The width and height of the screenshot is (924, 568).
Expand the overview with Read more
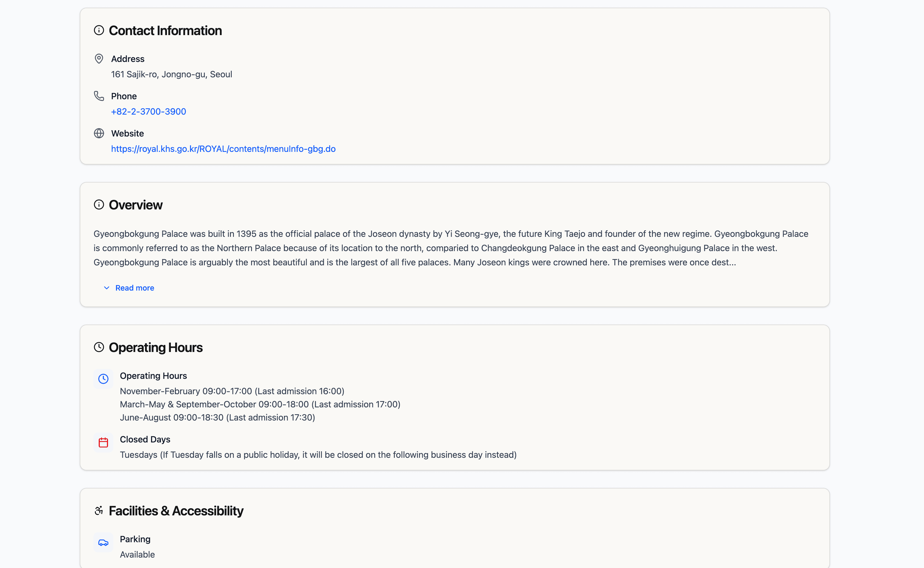[x=134, y=288]
